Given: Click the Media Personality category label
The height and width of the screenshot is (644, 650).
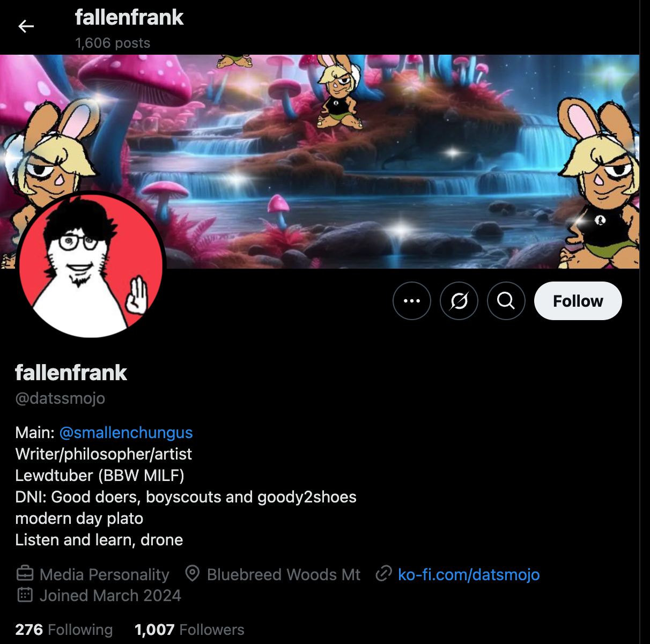Looking at the screenshot, I should 105,574.
